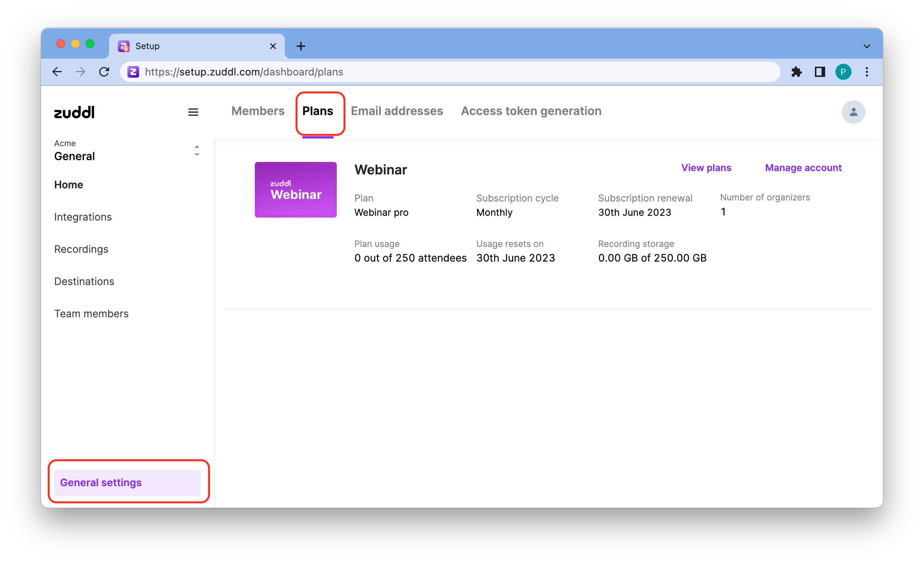Open the user avatar profile icon
Viewport: 924px width, 562px height.
[x=853, y=112]
